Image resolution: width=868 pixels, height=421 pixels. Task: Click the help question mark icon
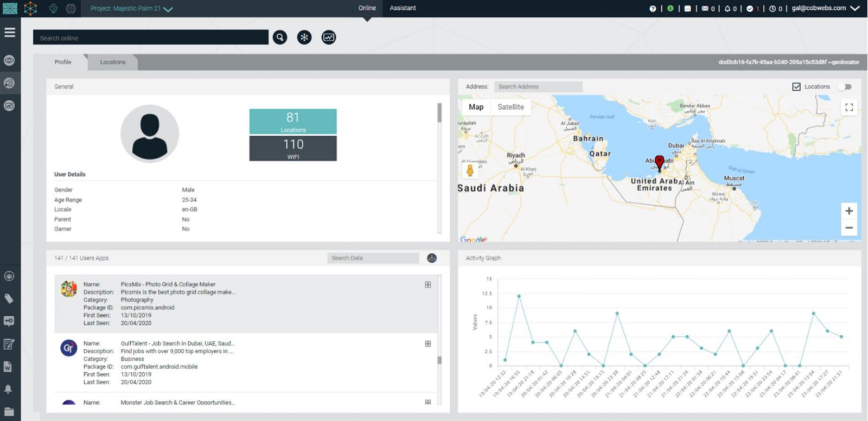coord(653,9)
